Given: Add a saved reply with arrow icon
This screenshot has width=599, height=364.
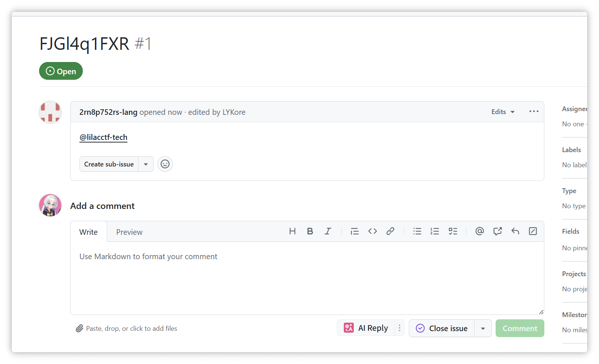Looking at the screenshot, I should [x=515, y=231].
